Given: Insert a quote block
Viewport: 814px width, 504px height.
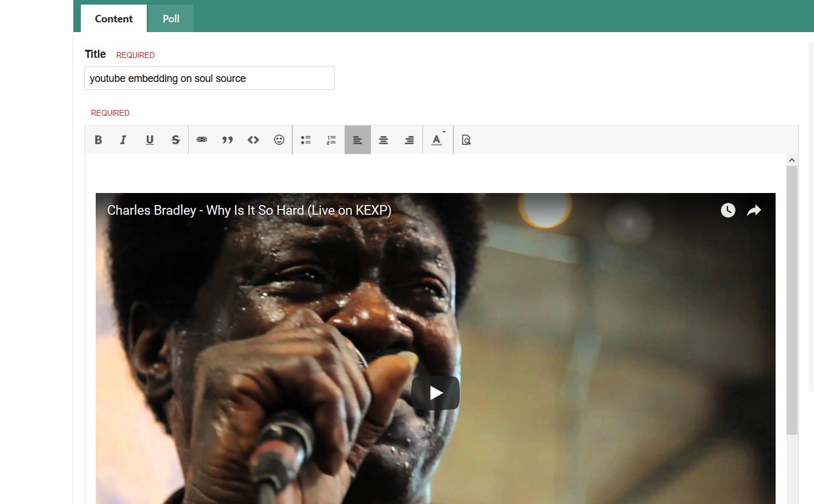Looking at the screenshot, I should [x=228, y=140].
